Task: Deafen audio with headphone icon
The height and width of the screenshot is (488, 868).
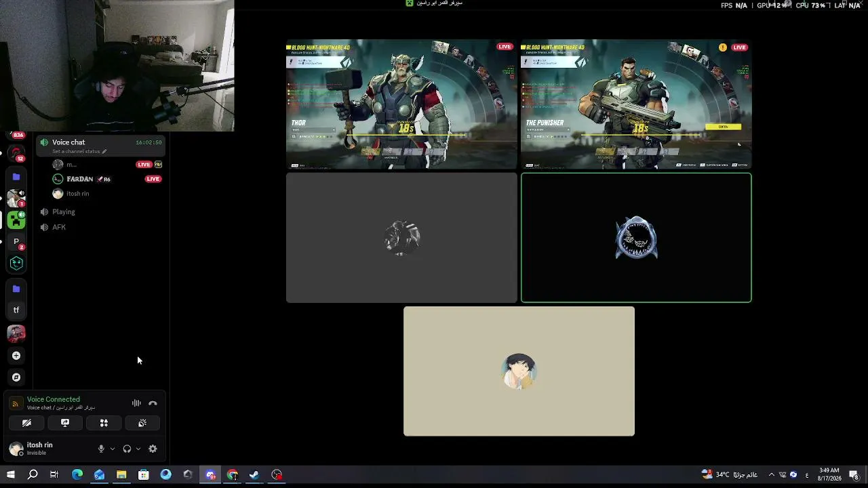Action: pyautogui.click(x=127, y=449)
